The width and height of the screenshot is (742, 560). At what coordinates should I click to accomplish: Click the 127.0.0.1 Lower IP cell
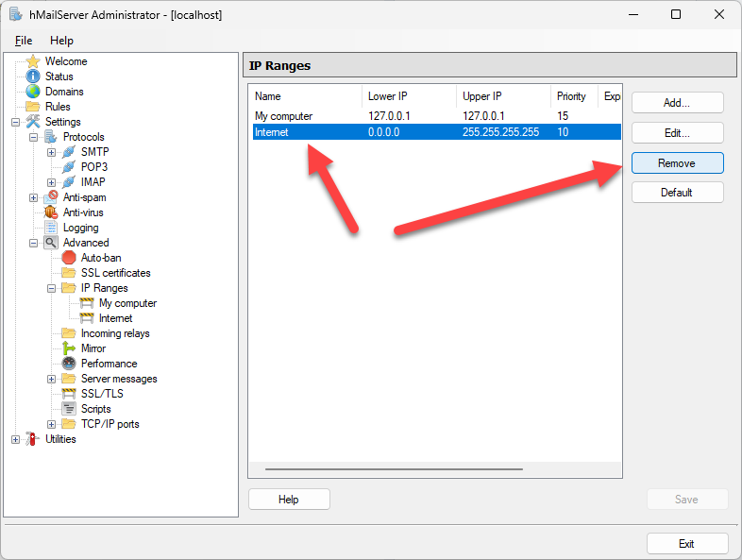click(389, 116)
